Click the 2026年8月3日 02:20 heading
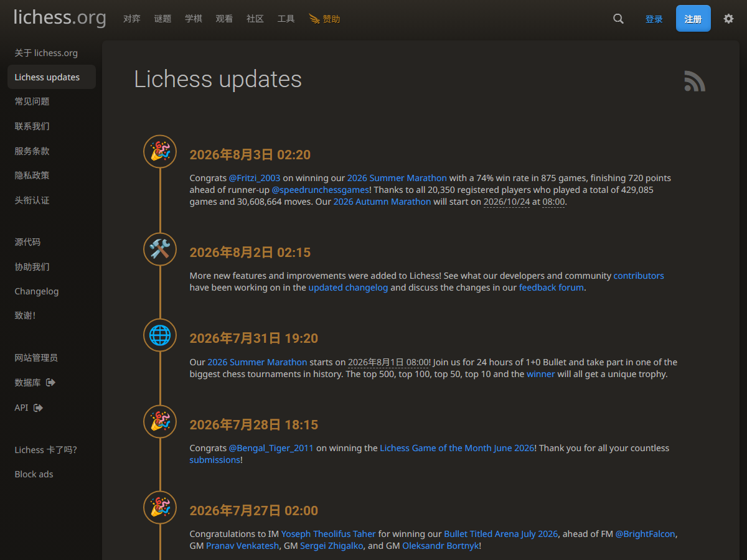This screenshot has height=560, width=747. click(x=250, y=155)
